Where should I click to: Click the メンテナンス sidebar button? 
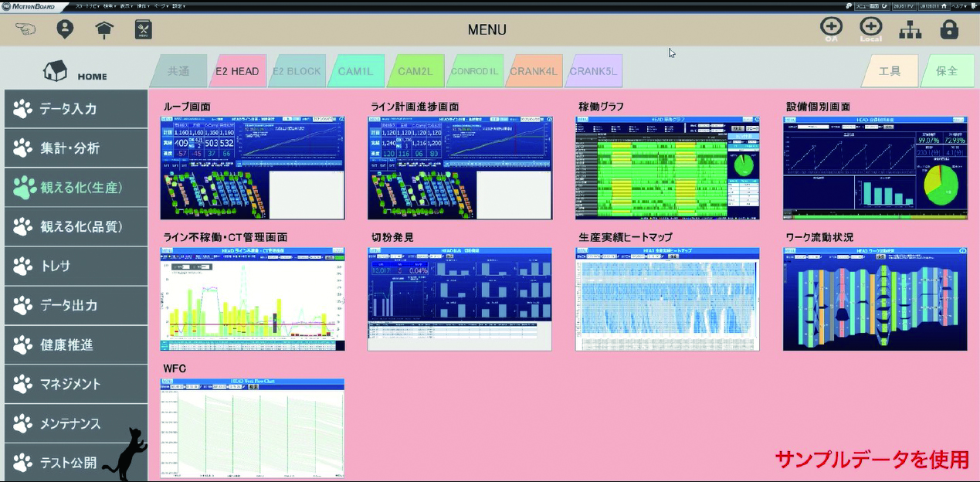[x=76, y=423]
